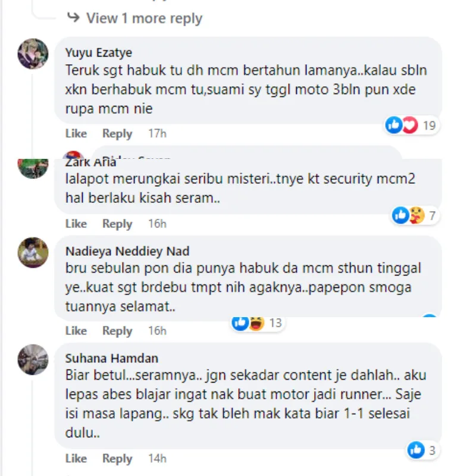The width and height of the screenshot is (476, 476).
Task: Click Suhana Hamdan's name link
Action: click(x=112, y=358)
